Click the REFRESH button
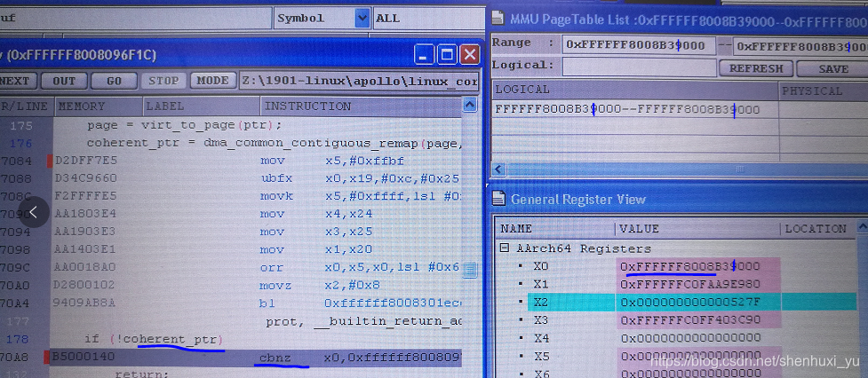The image size is (868, 378). (756, 68)
